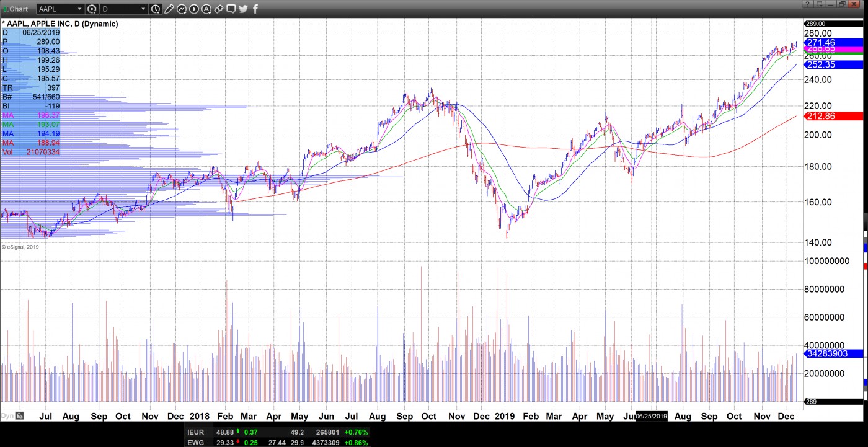Click the green up arrow in IEUR row
Viewport: 868px width, 447px height.
pos(239,432)
